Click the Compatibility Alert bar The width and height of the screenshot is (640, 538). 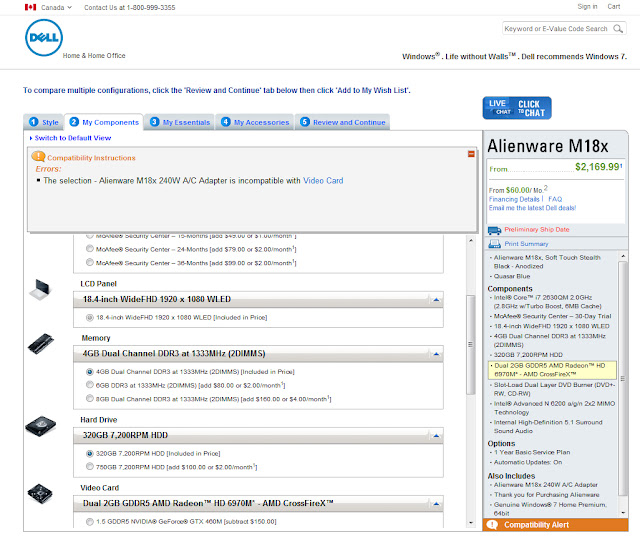(x=555, y=525)
